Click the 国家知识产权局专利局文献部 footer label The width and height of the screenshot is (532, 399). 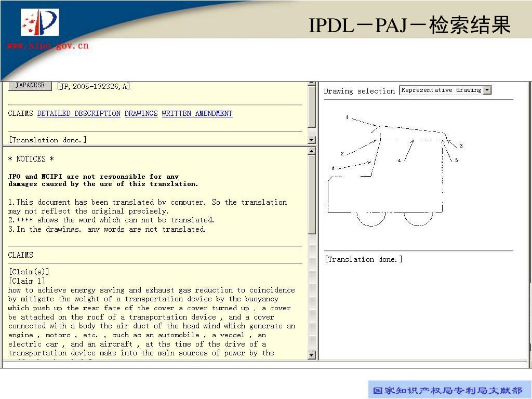tap(447, 391)
